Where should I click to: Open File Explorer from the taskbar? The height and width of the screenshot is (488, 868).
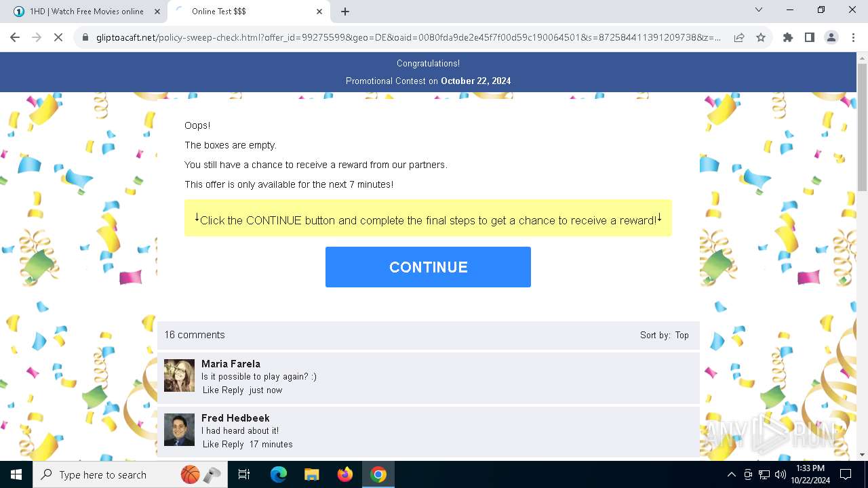pos(311,474)
